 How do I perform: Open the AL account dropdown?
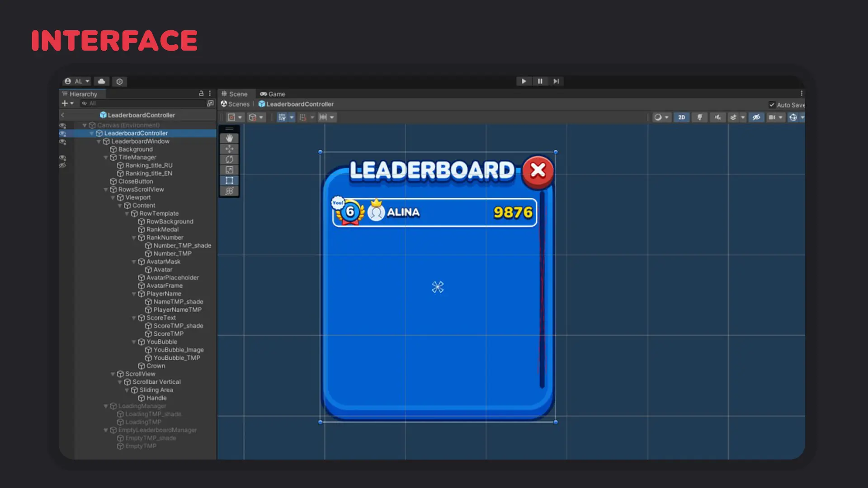coord(77,81)
